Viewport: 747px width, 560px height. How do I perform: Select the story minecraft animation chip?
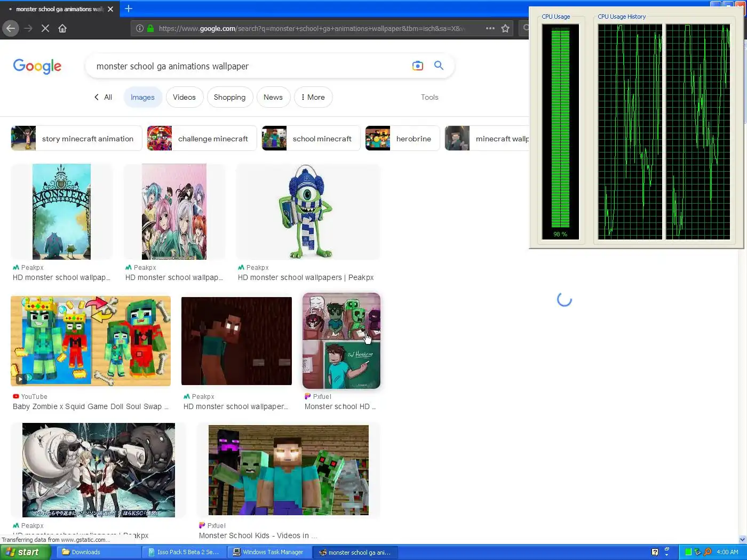coord(77,139)
